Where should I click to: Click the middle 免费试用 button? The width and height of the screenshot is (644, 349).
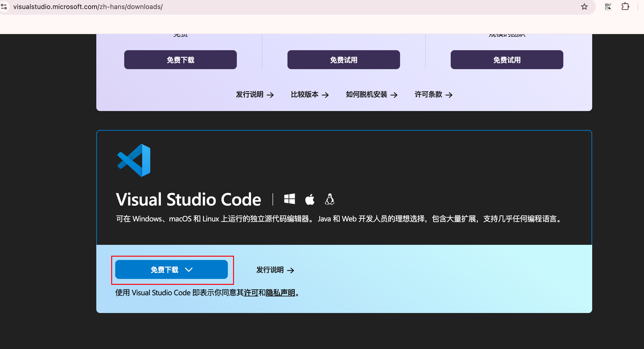tap(344, 60)
